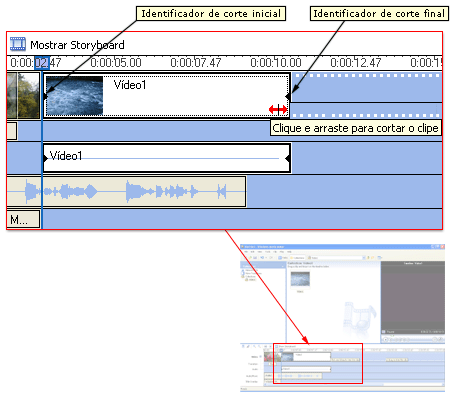Click the Mostrar Storyboard label

(x=77, y=45)
